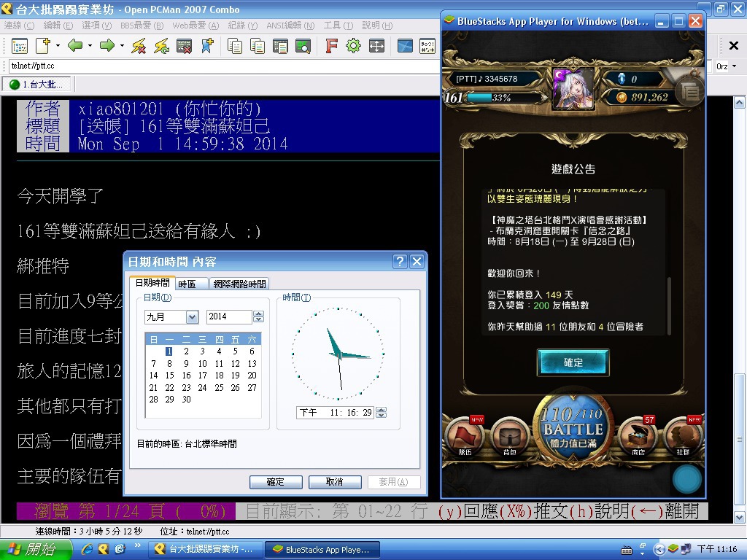Screen dimensions: 747x560
Task: Switch to the 時區 tab
Action: tap(187, 284)
